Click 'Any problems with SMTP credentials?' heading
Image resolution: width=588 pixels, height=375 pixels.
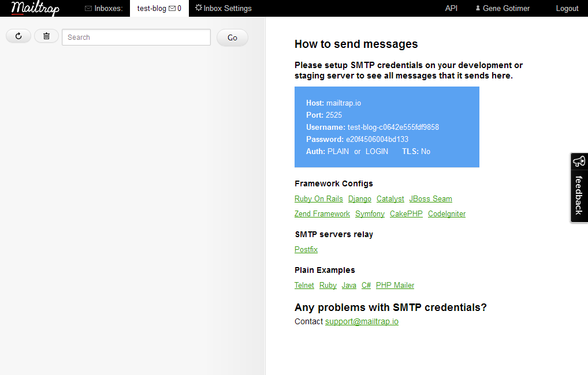(390, 307)
